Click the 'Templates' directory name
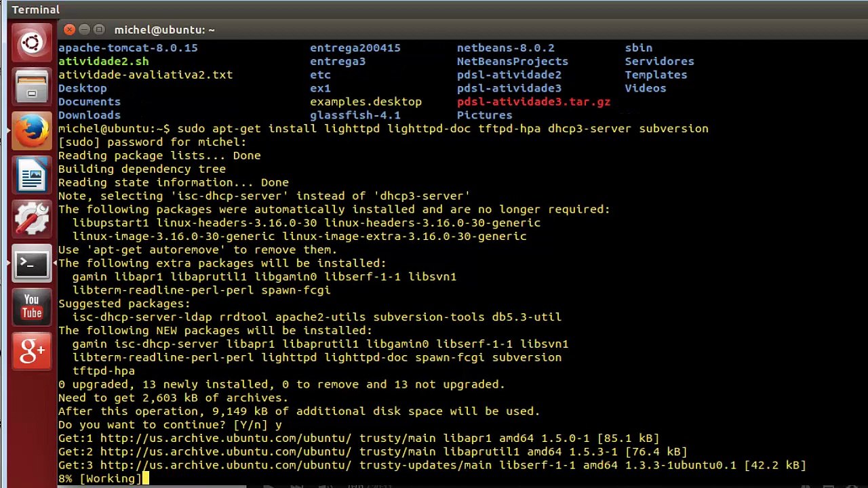Image resolution: width=868 pixels, height=488 pixels. click(656, 75)
